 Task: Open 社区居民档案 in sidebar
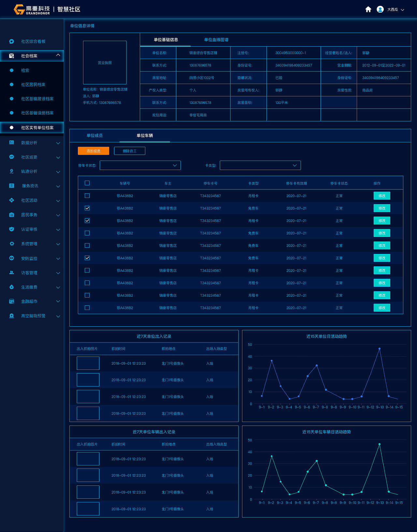click(33, 84)
